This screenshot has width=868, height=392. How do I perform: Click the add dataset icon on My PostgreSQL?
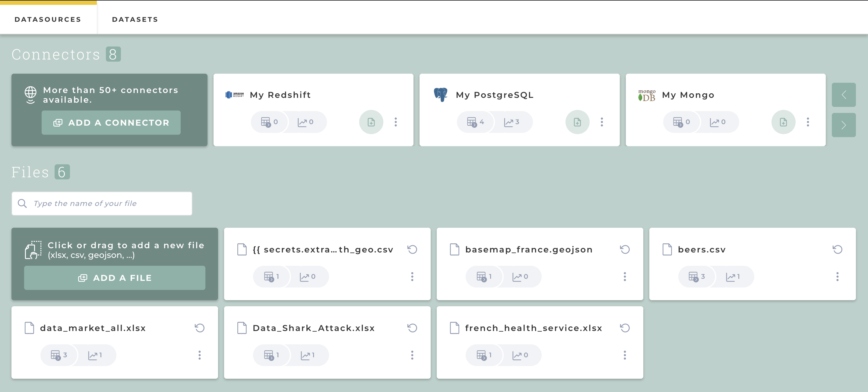[x=577, y=122]
